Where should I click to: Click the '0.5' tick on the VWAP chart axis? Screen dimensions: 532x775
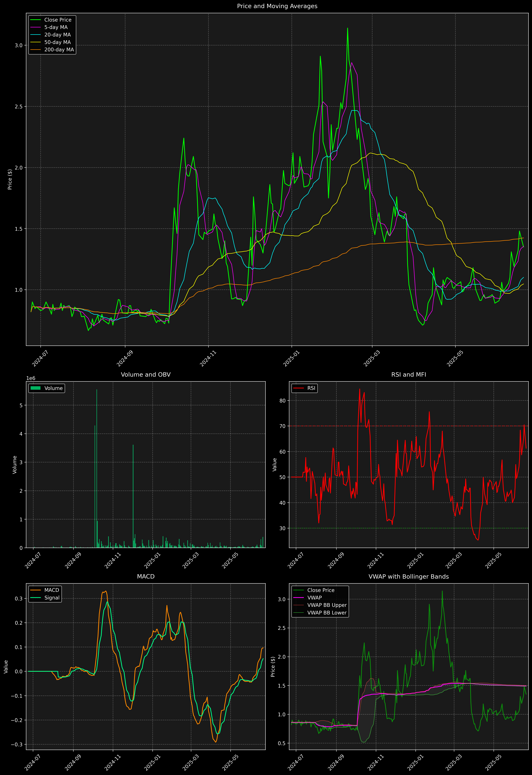click(282, 743)
